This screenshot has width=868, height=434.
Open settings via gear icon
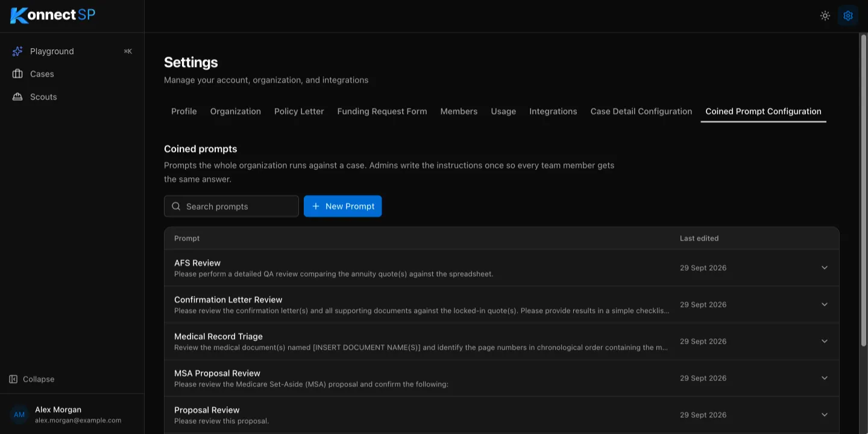pyautogui.click(x=848, y=16)
